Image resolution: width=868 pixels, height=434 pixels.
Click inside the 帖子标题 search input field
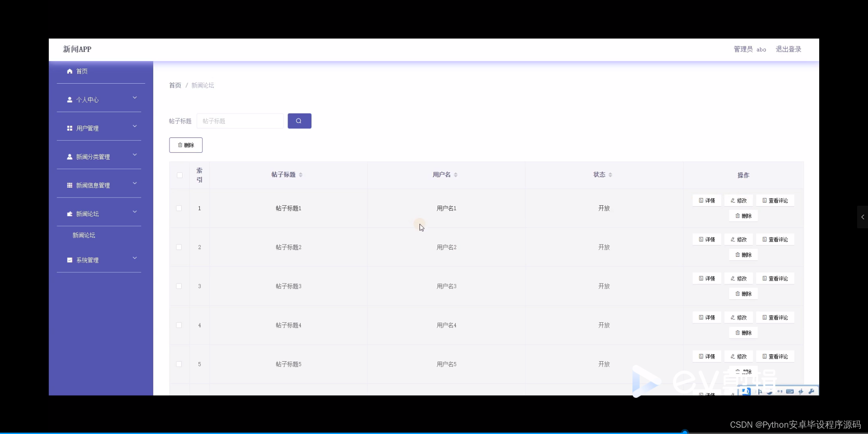(240, 121)
